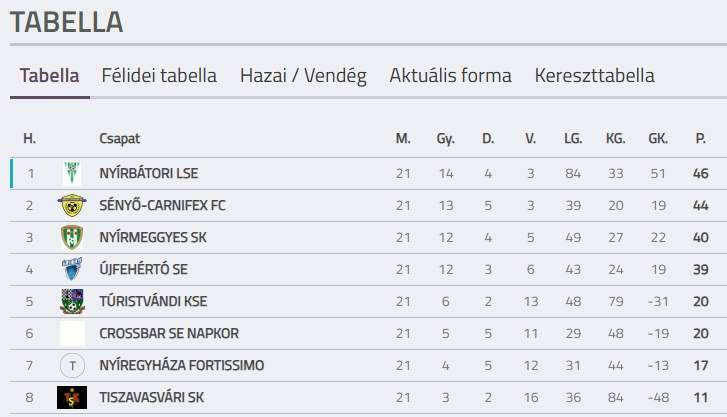Go to the ÚJFEHÉRTÓ SE team page

(x=143, y=269)
